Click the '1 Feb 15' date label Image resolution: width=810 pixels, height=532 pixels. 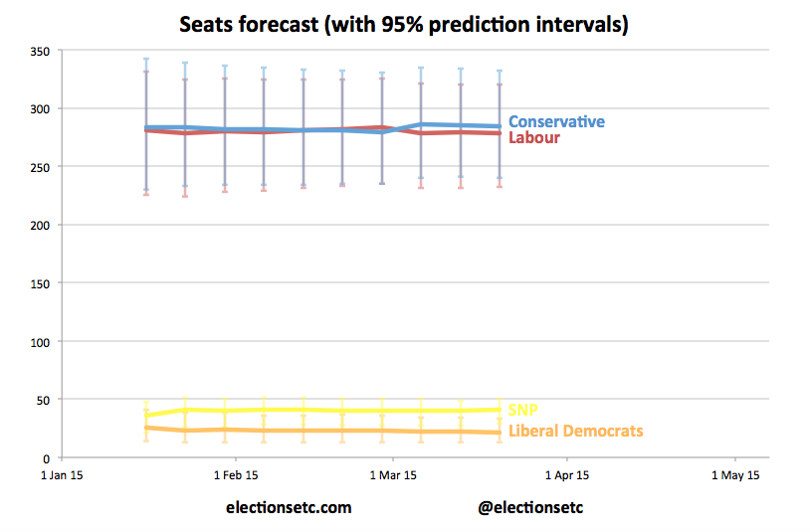[x=237, y=475]
